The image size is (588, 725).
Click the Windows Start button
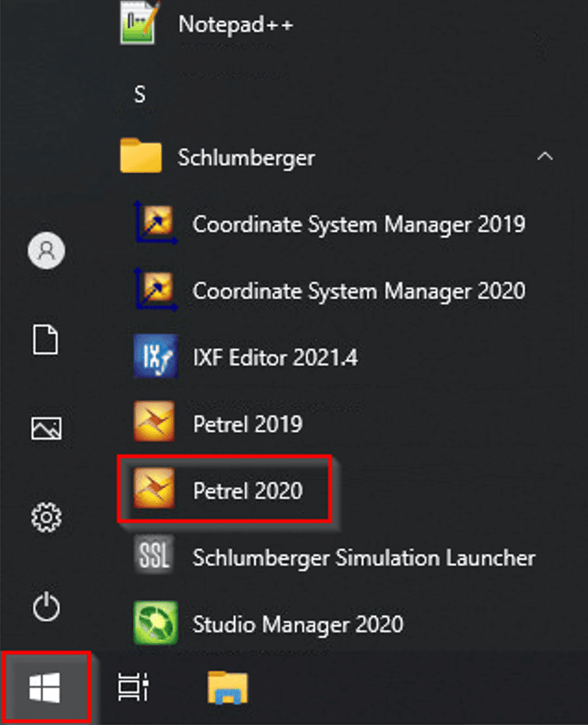45,688
